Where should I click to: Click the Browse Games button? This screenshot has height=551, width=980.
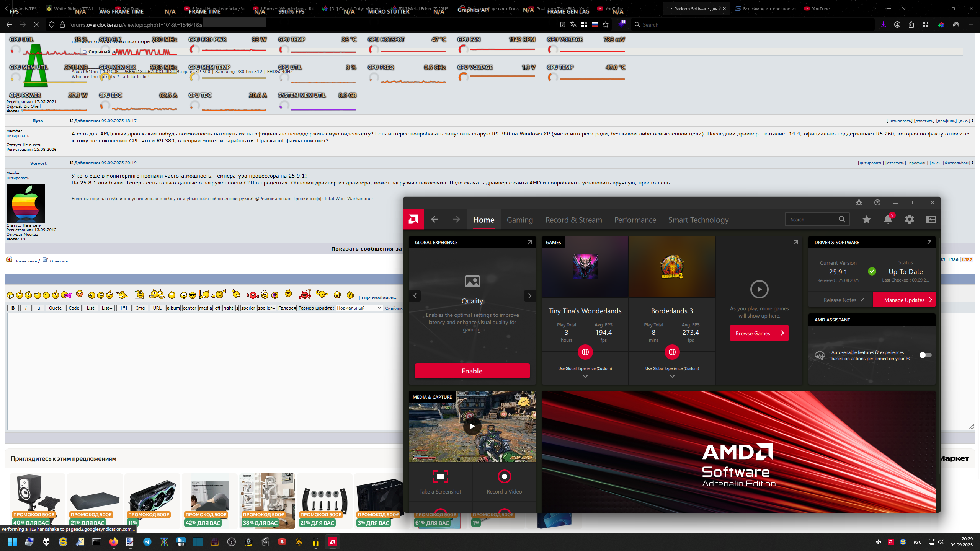(x=759, y=333)
